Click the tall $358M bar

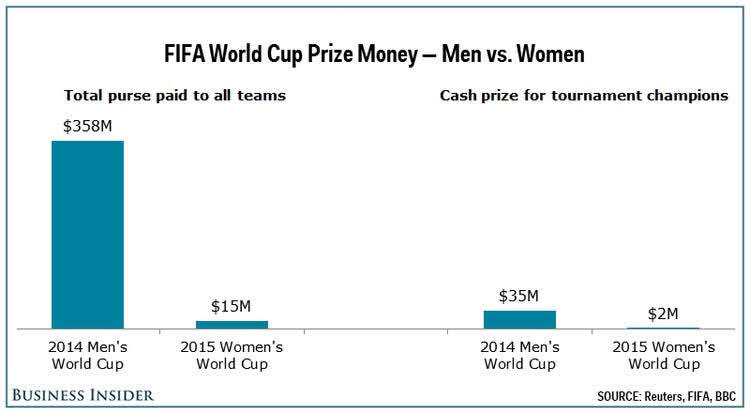coord(88,234)
